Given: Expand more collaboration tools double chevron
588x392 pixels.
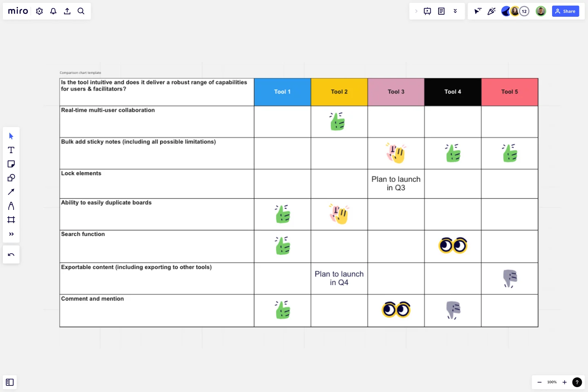Looking at the screenshot, I should click(455, 11).
